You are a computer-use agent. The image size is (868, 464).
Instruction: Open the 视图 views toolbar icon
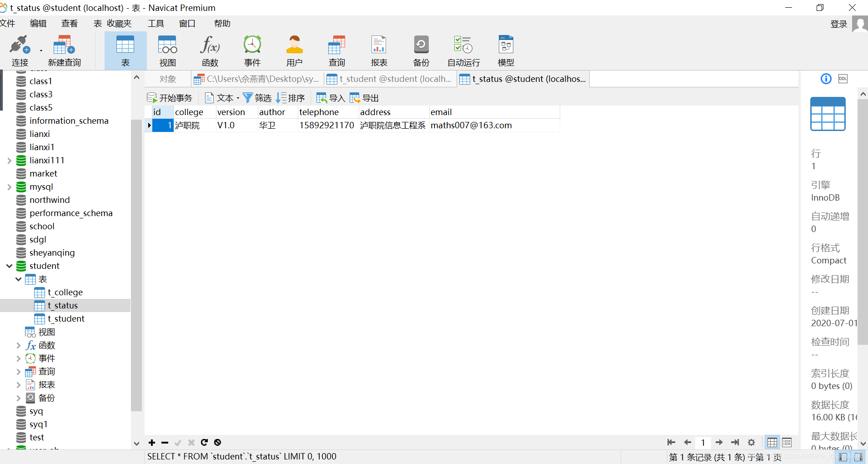(x=167, y=51)
